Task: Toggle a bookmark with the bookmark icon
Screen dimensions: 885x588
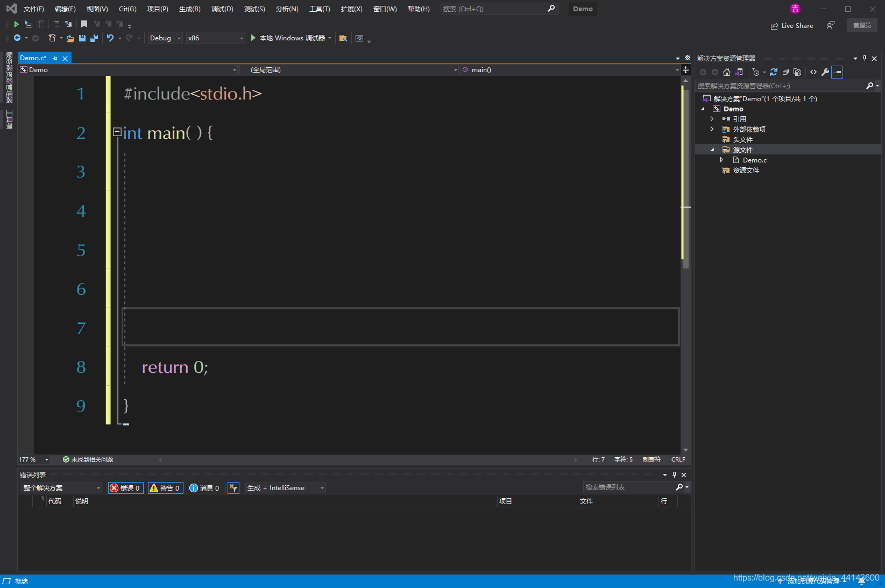Action: [84, 24]
